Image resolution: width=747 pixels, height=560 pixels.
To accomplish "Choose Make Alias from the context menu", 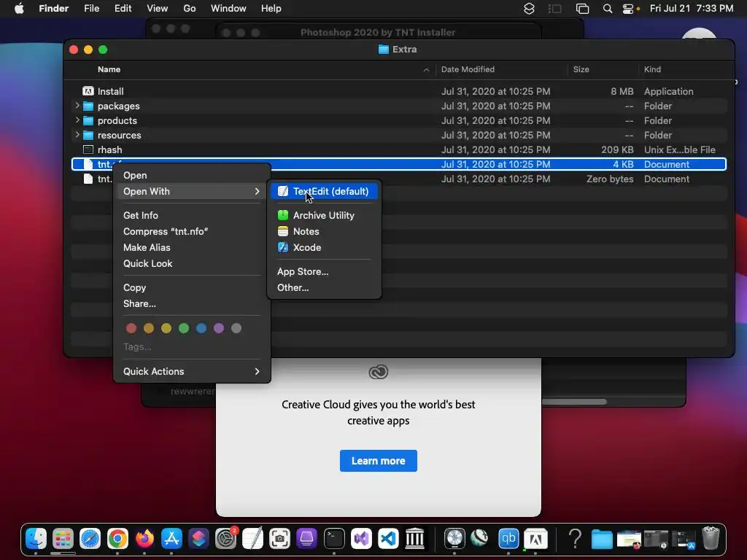I will coord(192,248).
